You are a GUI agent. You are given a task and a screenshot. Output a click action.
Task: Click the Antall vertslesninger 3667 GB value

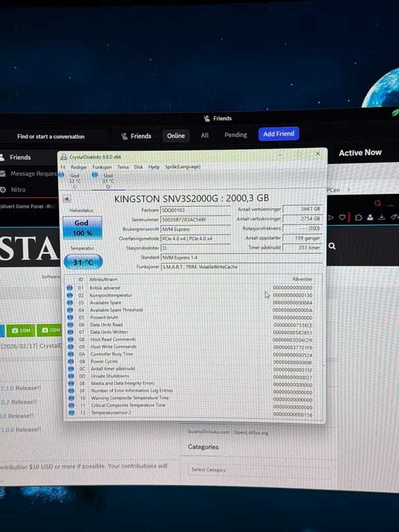tap(302, 209)
